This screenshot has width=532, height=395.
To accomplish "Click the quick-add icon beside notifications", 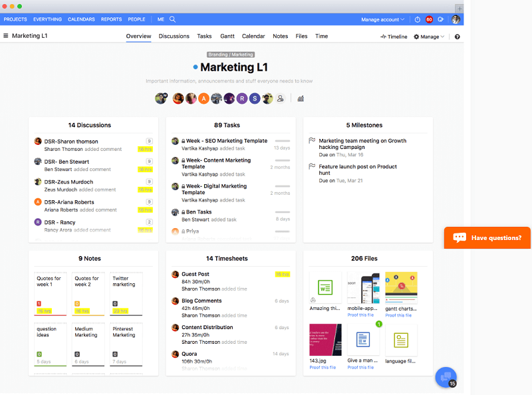I will 441,20.
